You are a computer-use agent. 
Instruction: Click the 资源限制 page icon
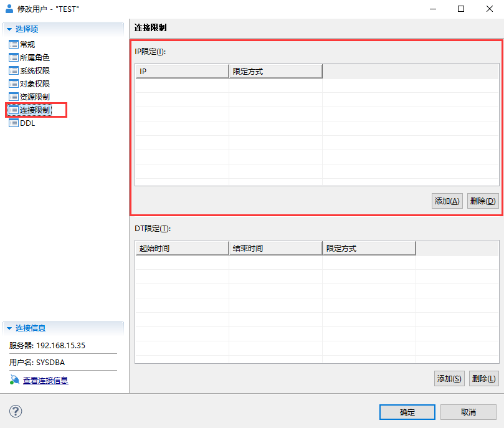(x=14, y=97)
